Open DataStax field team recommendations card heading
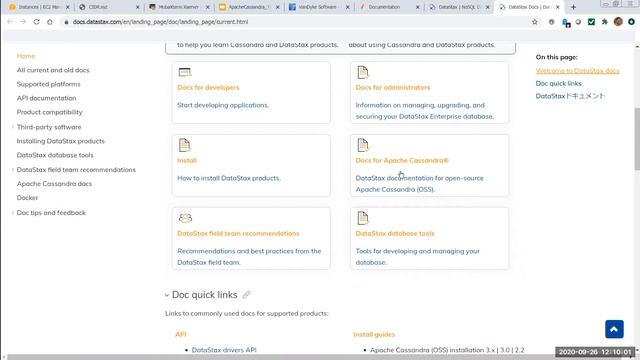This screenshot has width=640, height=360. (x=238, y=233)
